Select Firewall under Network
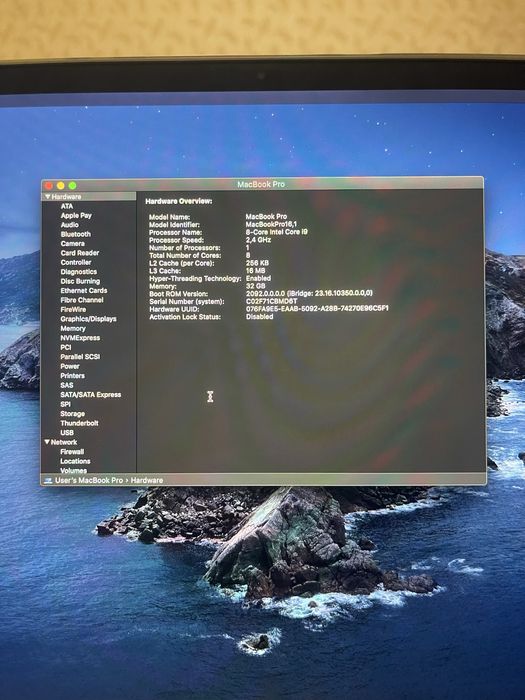Screen dimensions: 525x700 (x=72, y=451)
